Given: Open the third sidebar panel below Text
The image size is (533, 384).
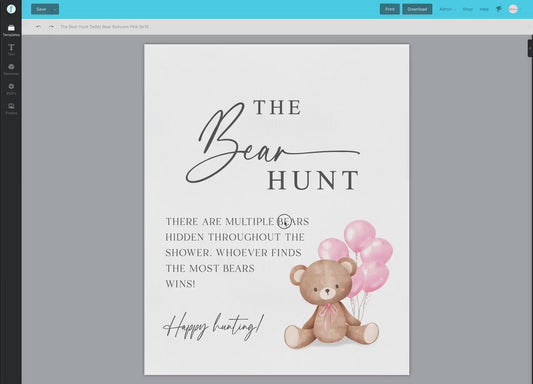Looking at the screenshot, I should click(x=11, y=69).
